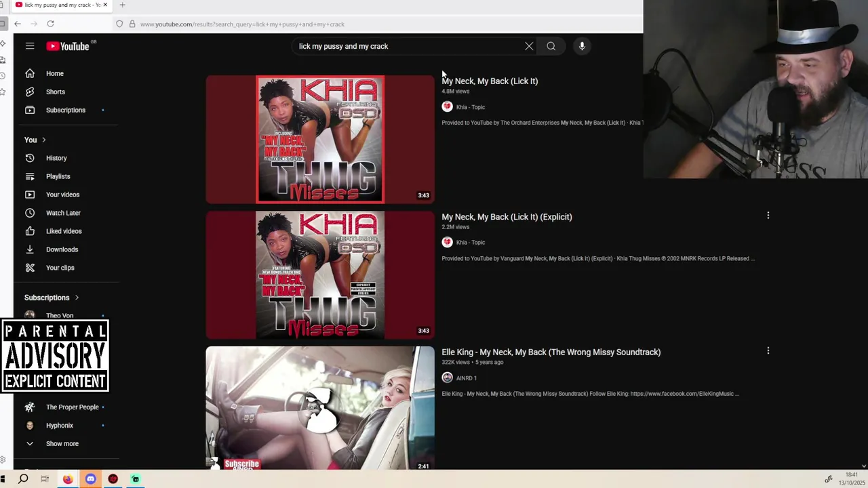The image size is (868, 488).
Task: Open Task View on the taskbar
Action: 45,479
